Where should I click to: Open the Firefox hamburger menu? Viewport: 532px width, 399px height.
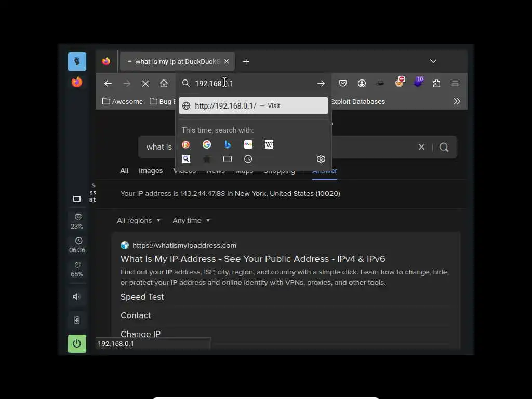coord(455,83)
